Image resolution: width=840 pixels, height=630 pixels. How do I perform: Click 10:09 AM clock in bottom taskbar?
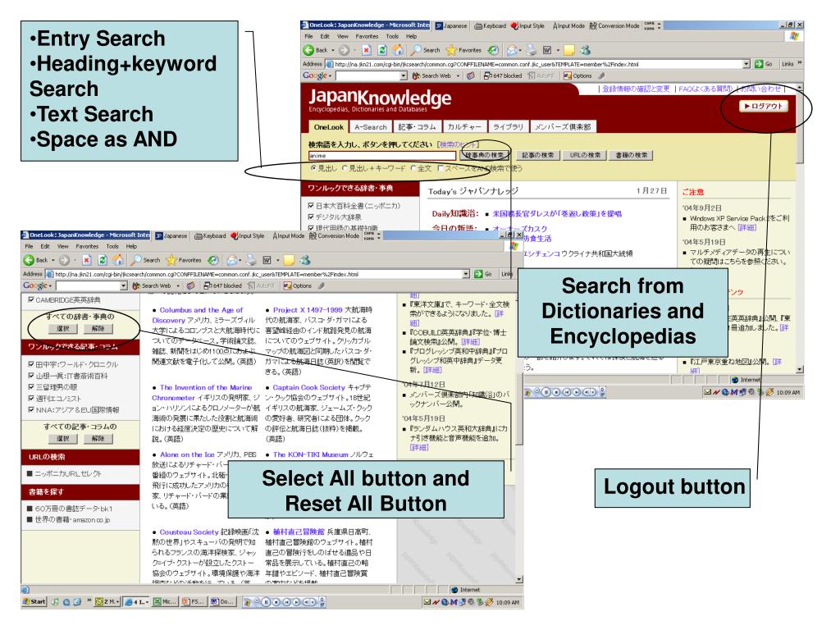click(508, 603)
